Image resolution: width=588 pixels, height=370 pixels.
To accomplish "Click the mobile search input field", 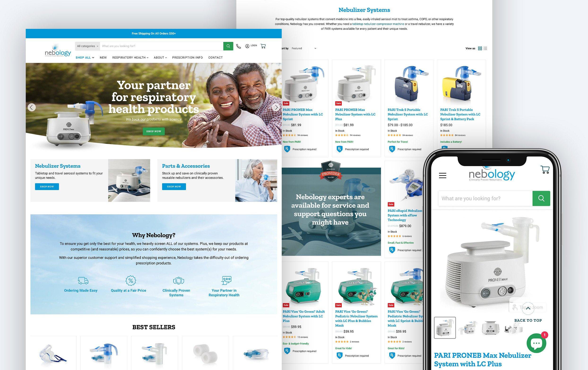I will click(x=485, y=198).
